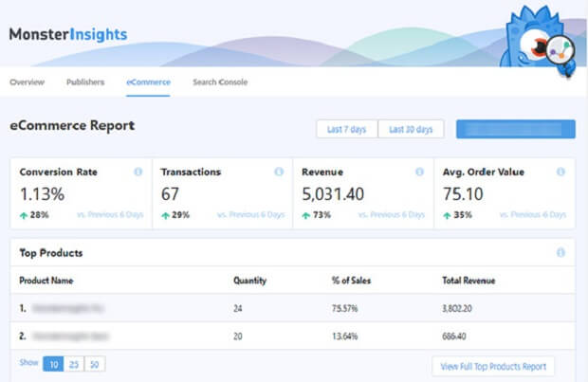This screenshot has width=588, height=382.
Task: Open View Full Top Products Report
Action: 493,366
